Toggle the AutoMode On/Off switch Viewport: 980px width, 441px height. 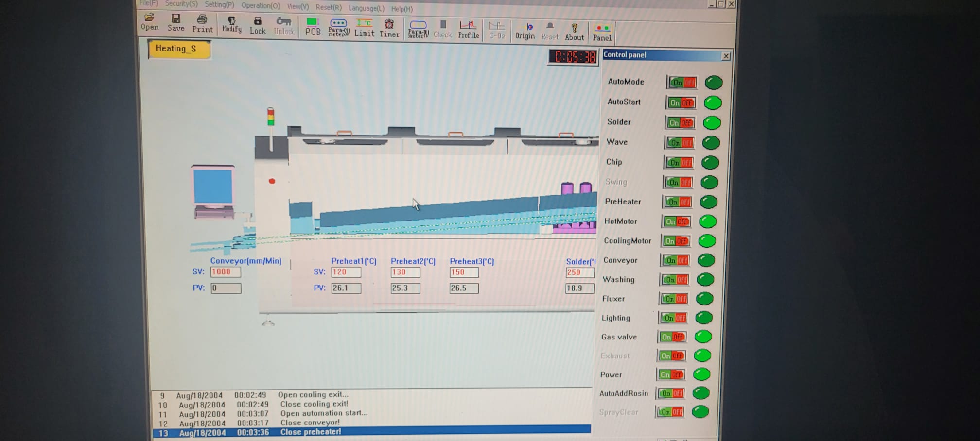click(682, 83)
